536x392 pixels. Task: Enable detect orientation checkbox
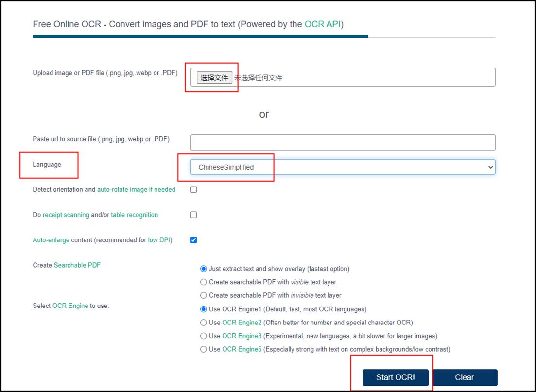click(x=194, y=190)
